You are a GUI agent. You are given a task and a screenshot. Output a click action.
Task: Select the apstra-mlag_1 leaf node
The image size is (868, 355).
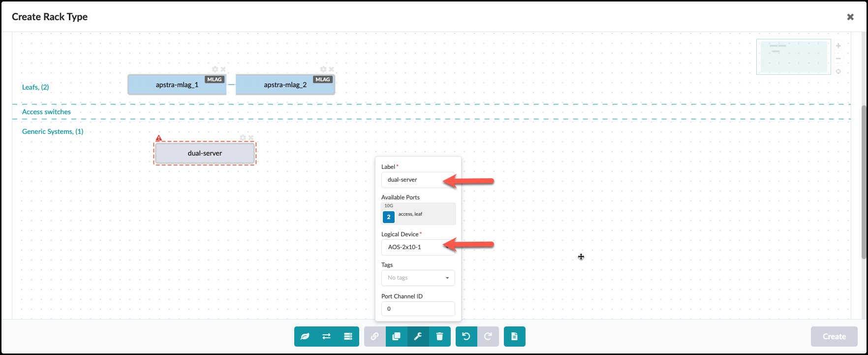click(x=177, y=85)
